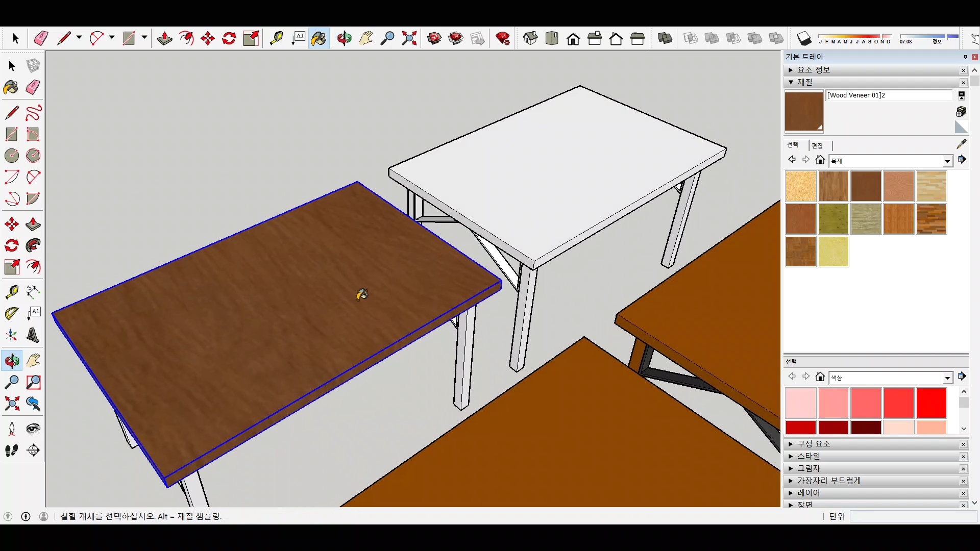The height and width of the screenshot is (551, 980).
Task: Expand the 요소 정보 panel
Action: (x=814, y=70)
